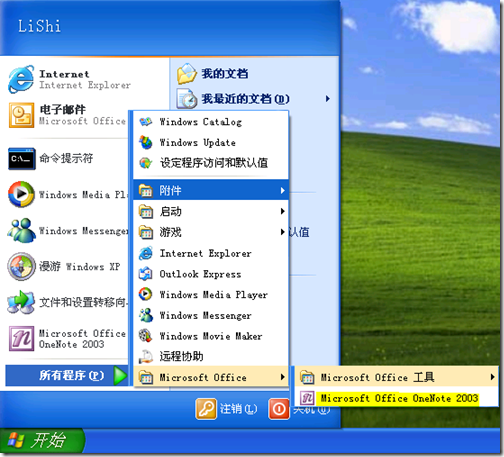The image size is (504, 457).
Task: Open Windows Media Player icon in left pane
Action: [21, 194]
